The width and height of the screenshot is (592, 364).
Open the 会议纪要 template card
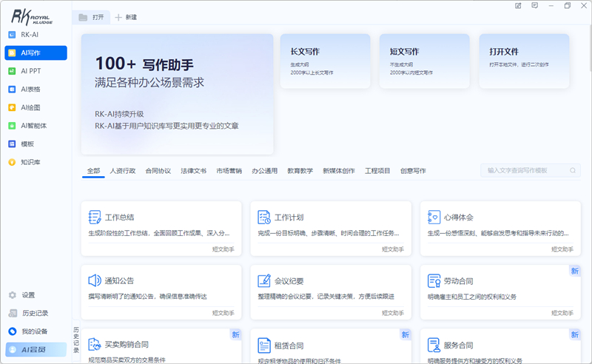tap(331, 292)
